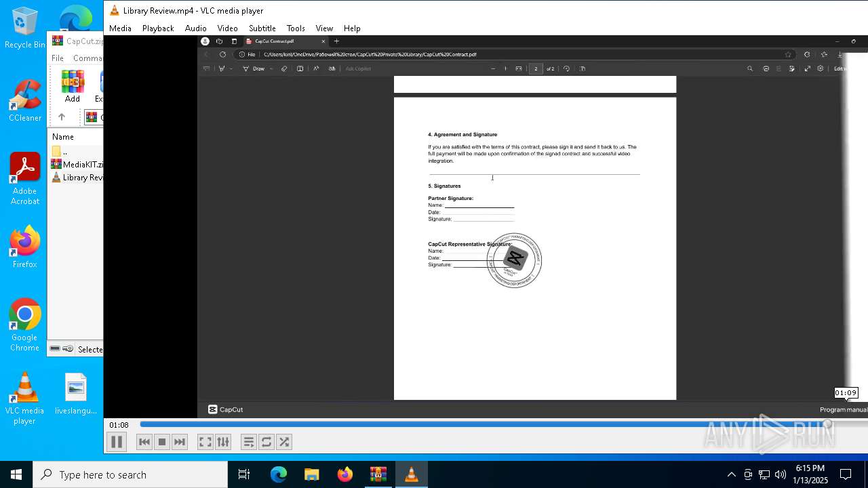Open Task View on the taskbar
The height and width of the screenshot is (488, 868).
pos(244,474)
